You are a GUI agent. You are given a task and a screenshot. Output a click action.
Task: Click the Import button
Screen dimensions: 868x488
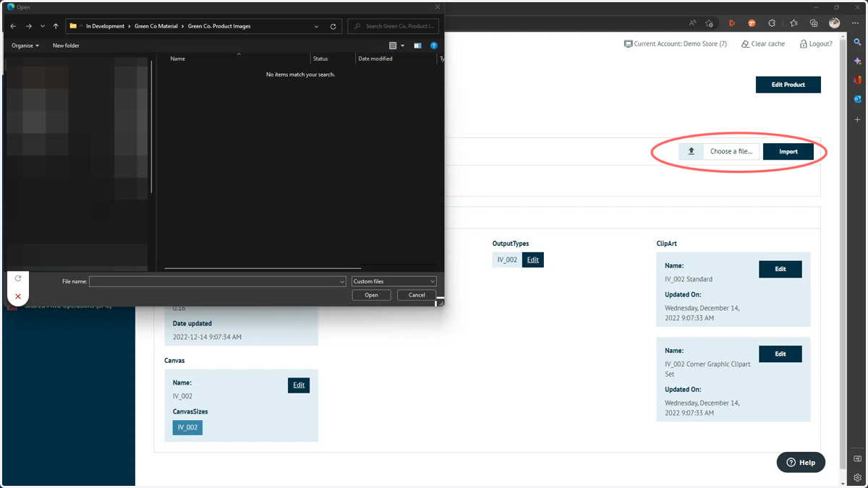pyautogui.click(x=788, y=151)
